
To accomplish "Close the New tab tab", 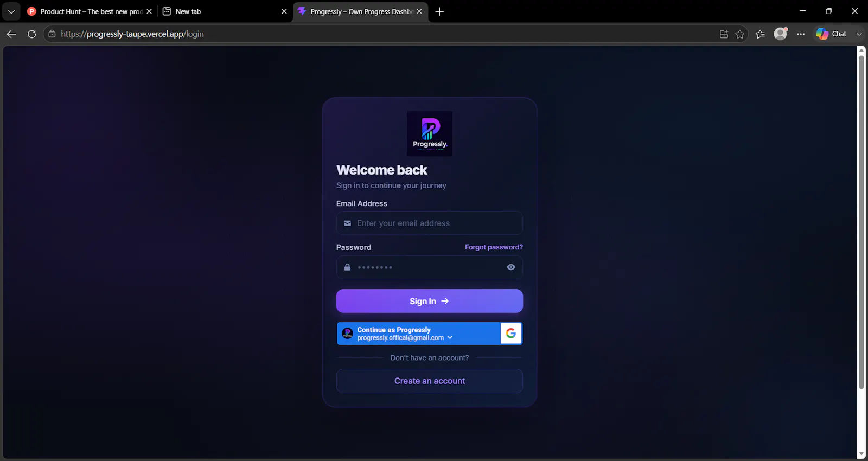I will click(x=284, y=11).
